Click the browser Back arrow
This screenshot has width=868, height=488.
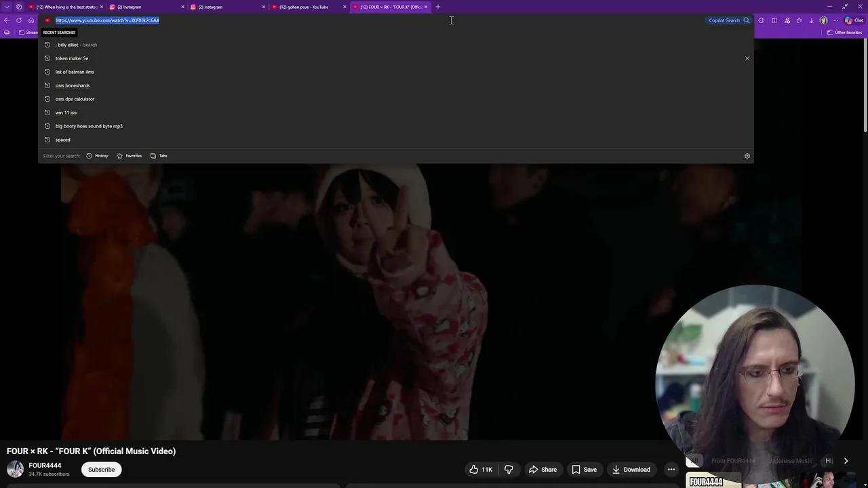point(7,20)
